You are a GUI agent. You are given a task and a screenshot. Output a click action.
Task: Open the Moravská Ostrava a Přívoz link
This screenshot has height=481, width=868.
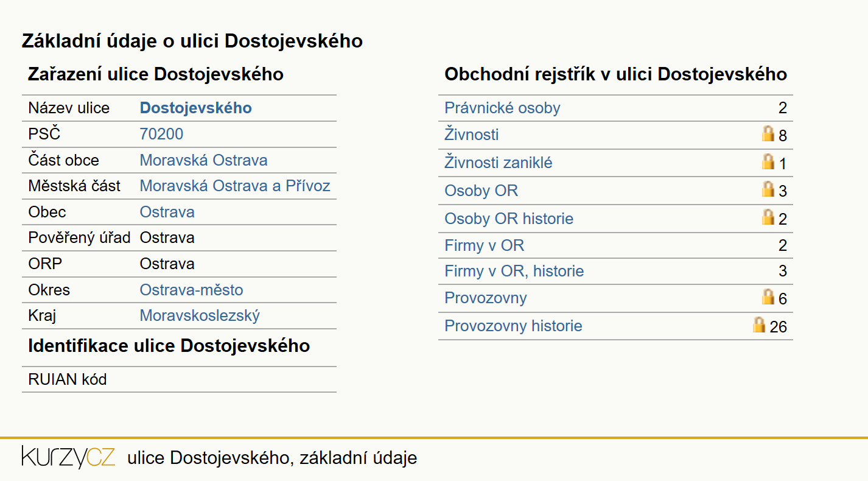pyautogui.click(x=235, y=186)
